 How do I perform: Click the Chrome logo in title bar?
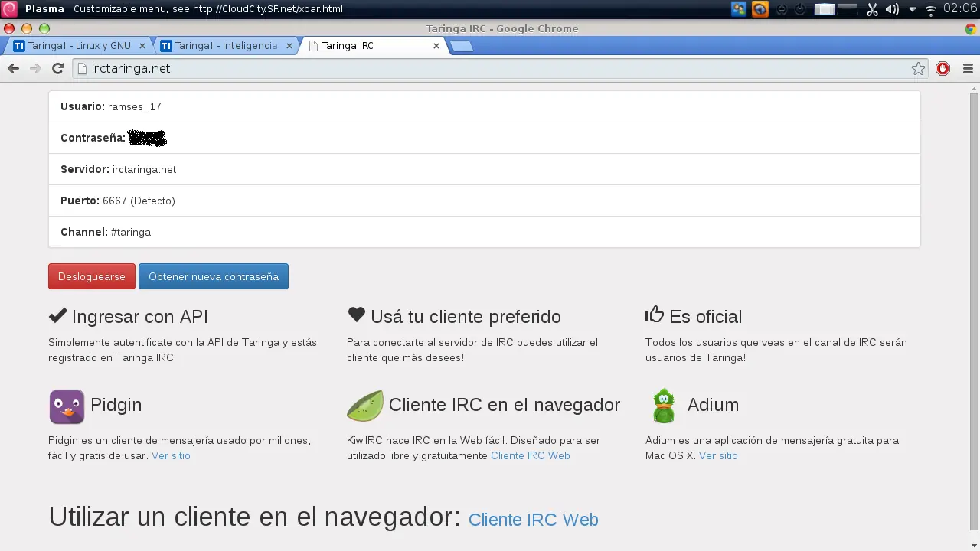click(971, 29)
